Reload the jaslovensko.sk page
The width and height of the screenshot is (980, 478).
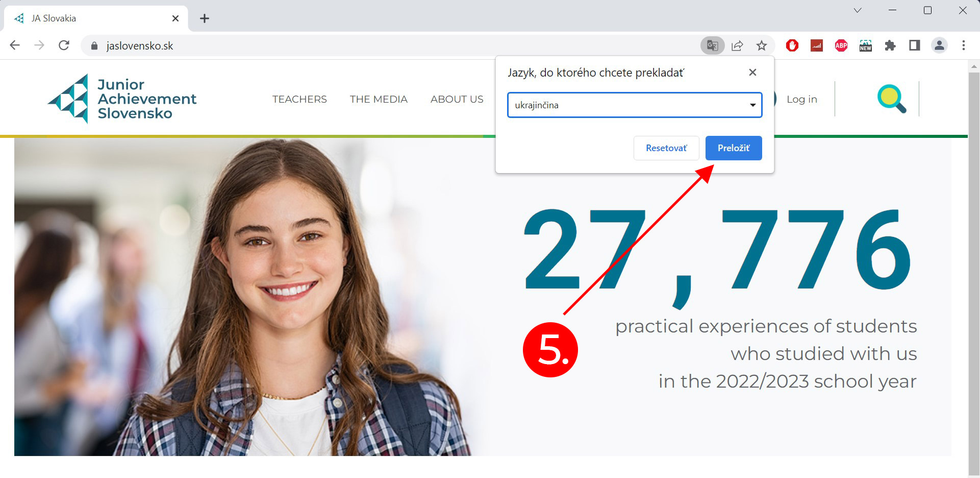(64, 45)
